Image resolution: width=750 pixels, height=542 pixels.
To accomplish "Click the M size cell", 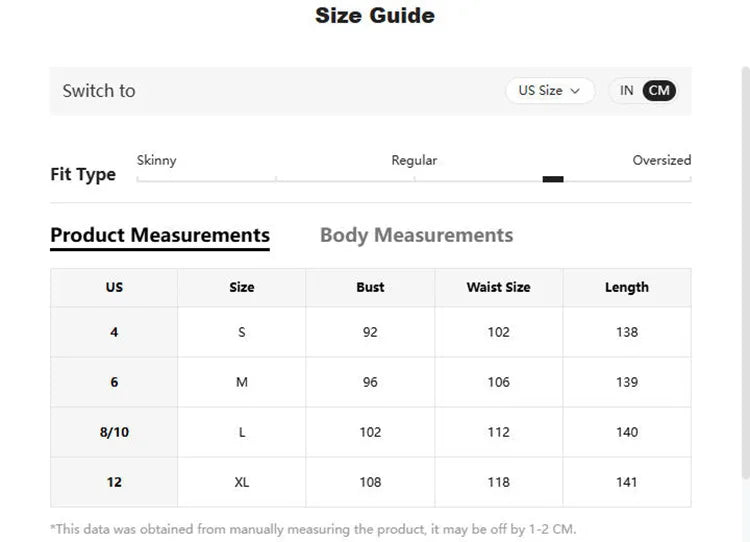I will (x=242, y=382).
